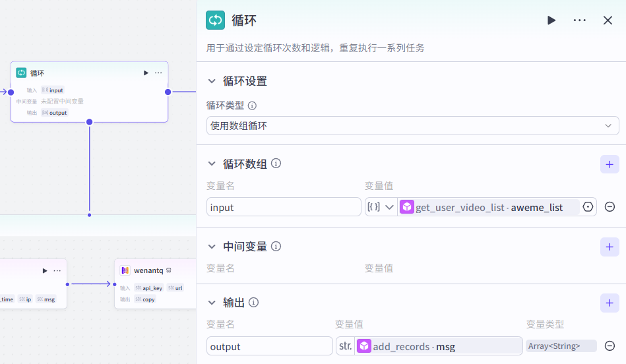The width and height of the screenshot is (626, 364).
Task: Click the wenantq node plugin icon
Action: pos(125,270)
